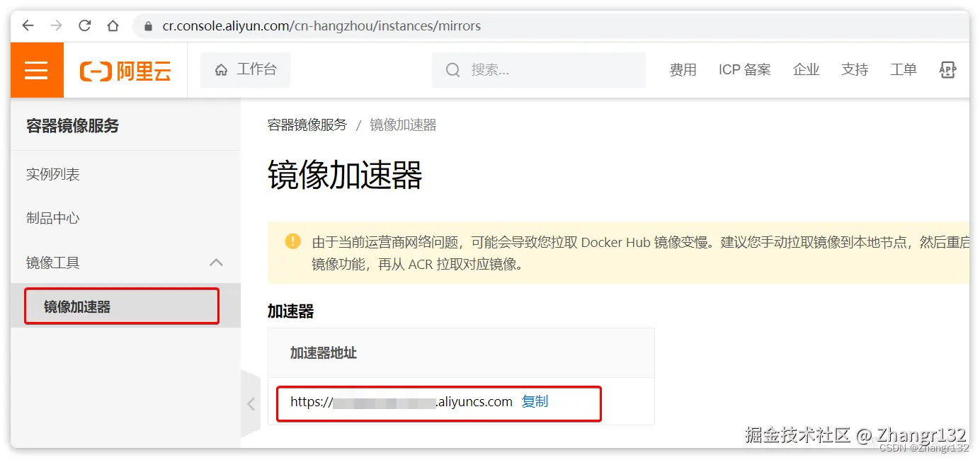
Task: Click the search magnifier icon
Action: point(452,69)
